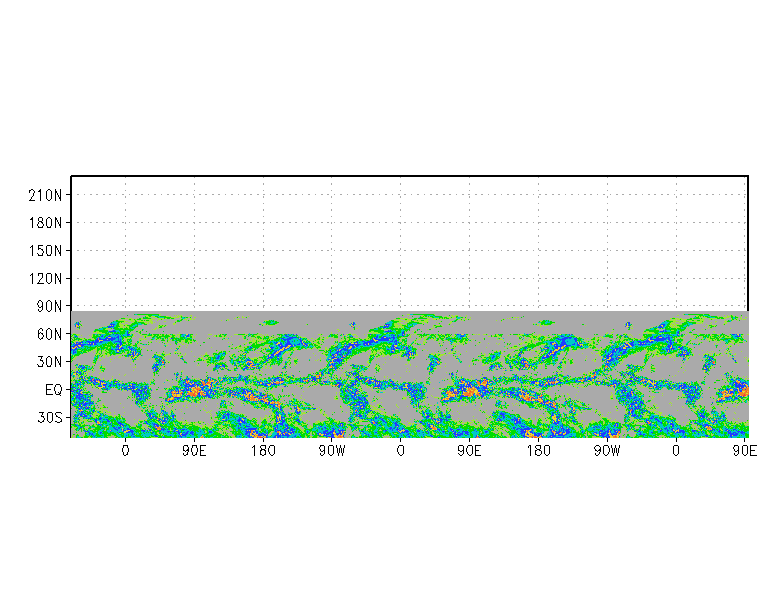Click the leftmost 90E longitude label
784x612 pixels.
click(x=194, y=451)
